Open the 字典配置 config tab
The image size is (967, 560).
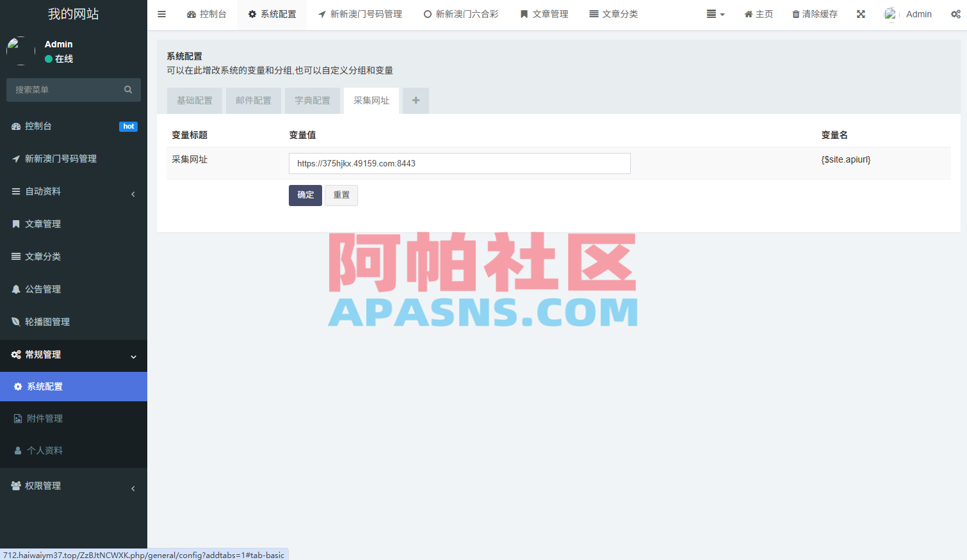click(x=313, y=100)
